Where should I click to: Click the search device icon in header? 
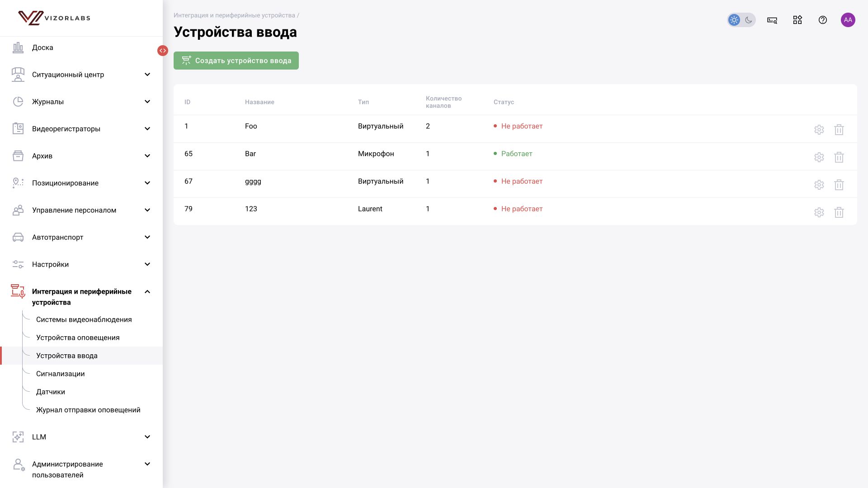772,20
